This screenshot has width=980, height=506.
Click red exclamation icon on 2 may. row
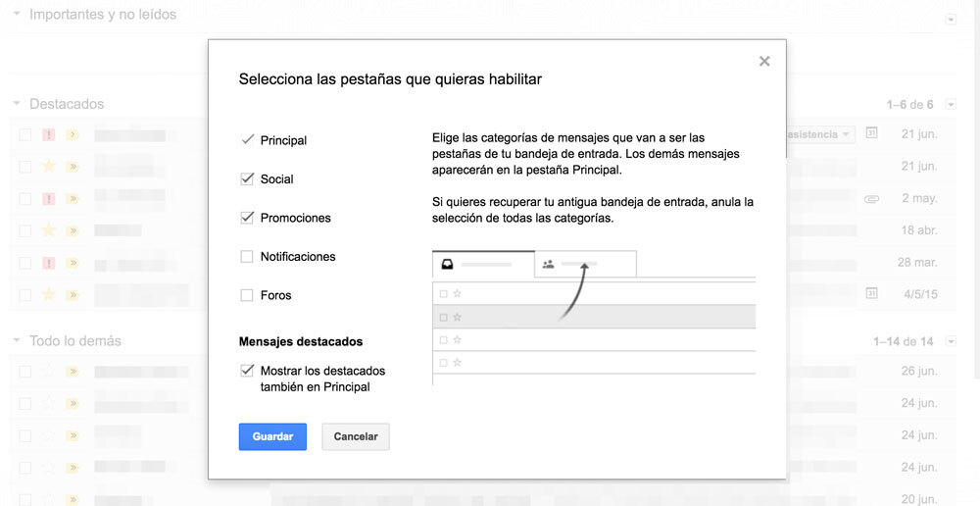(49, 199)
